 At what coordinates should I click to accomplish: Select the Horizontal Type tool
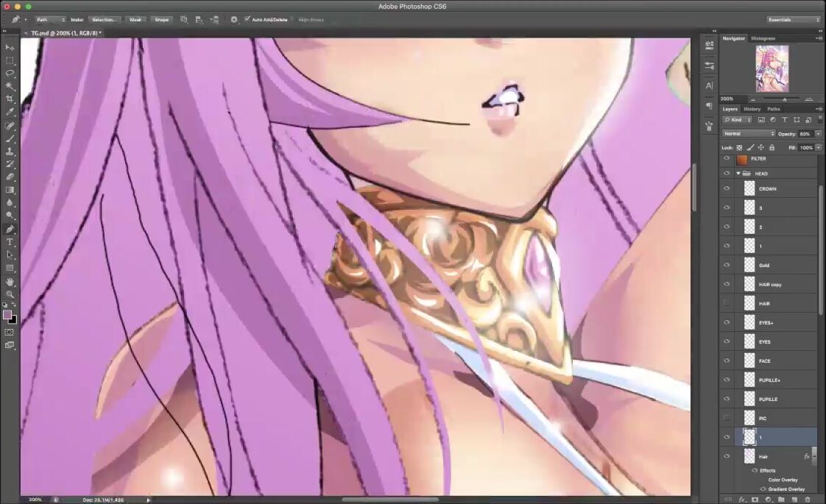point(10,242)
